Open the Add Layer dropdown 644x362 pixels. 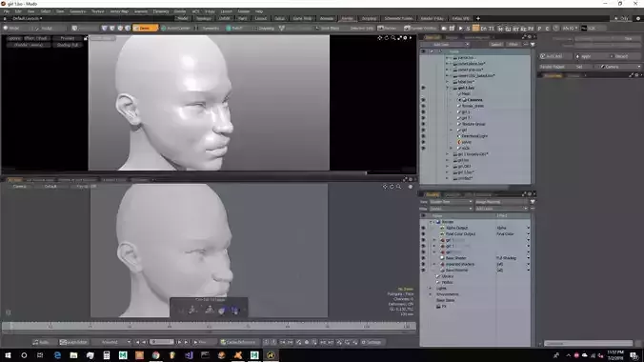501,209
